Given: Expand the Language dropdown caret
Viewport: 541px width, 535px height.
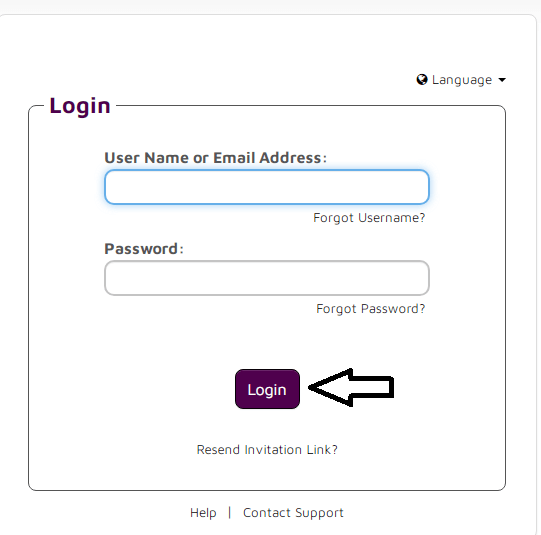Looking at the screenshot, I should pyautogui.click(x=502, y=80).
